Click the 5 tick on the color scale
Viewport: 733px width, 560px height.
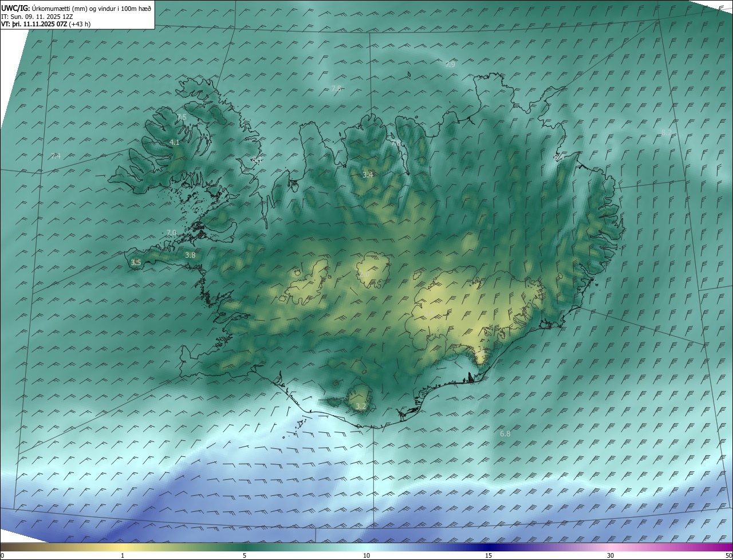[245, 555]
